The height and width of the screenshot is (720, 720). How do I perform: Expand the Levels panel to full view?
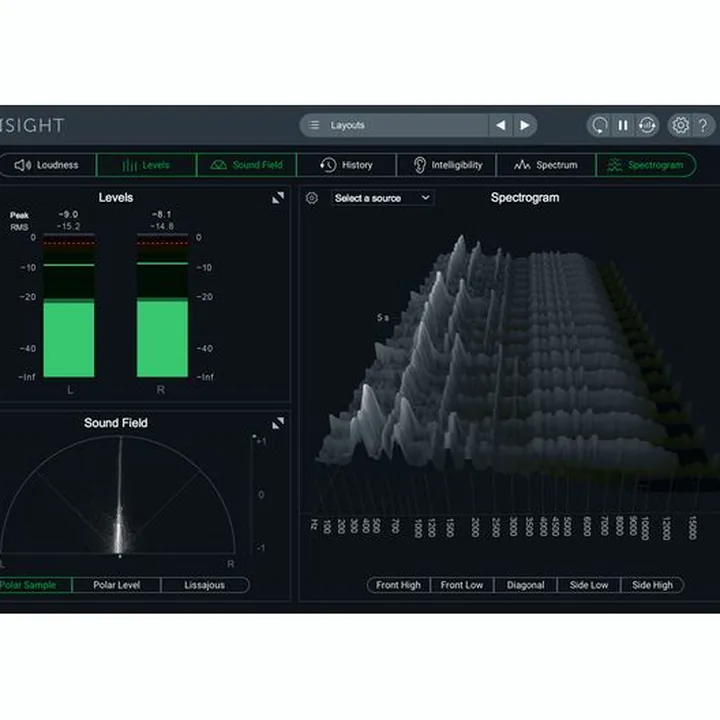pos(278,198)
